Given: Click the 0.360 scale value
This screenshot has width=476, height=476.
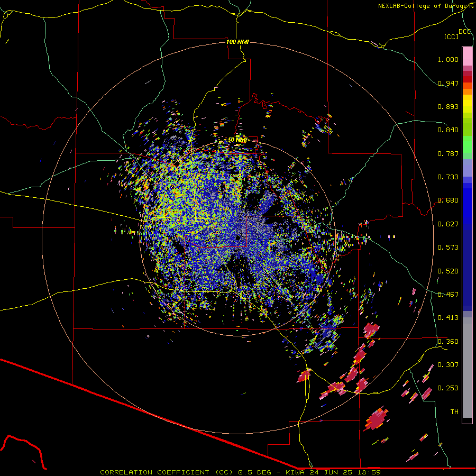Looking at the screenshot, I should [448, 342].
